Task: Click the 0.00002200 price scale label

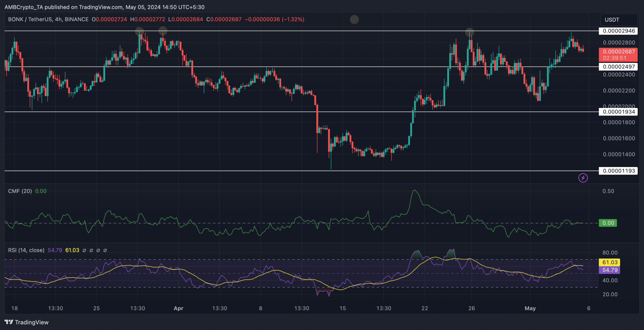Action: tap(619, 90)
